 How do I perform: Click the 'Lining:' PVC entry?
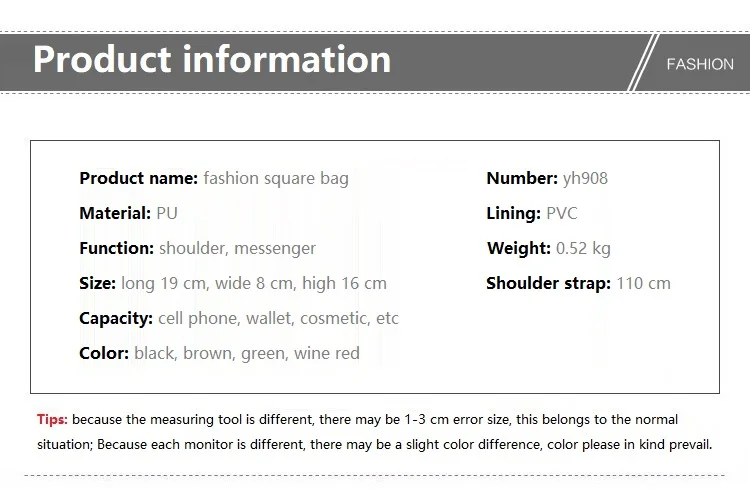tap(532, 213)
